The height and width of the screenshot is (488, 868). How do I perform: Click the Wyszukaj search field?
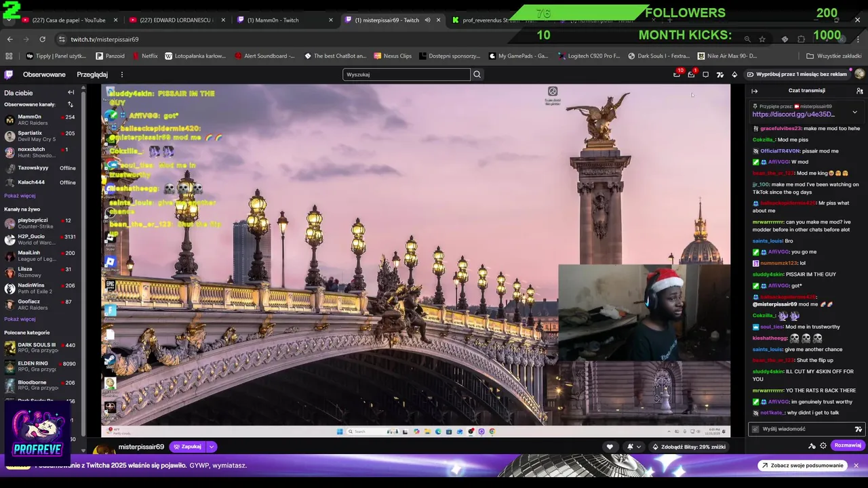[406, 75]
